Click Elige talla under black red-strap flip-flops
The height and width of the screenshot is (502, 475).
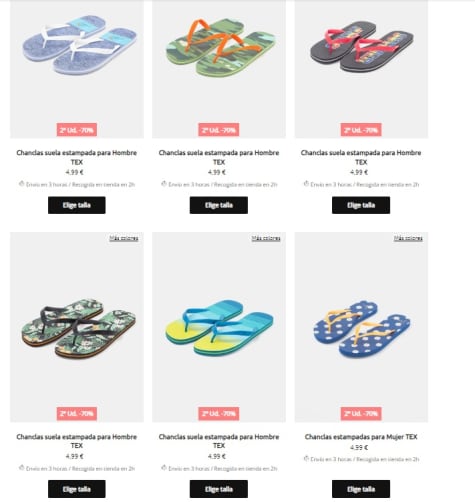[361, 205]
